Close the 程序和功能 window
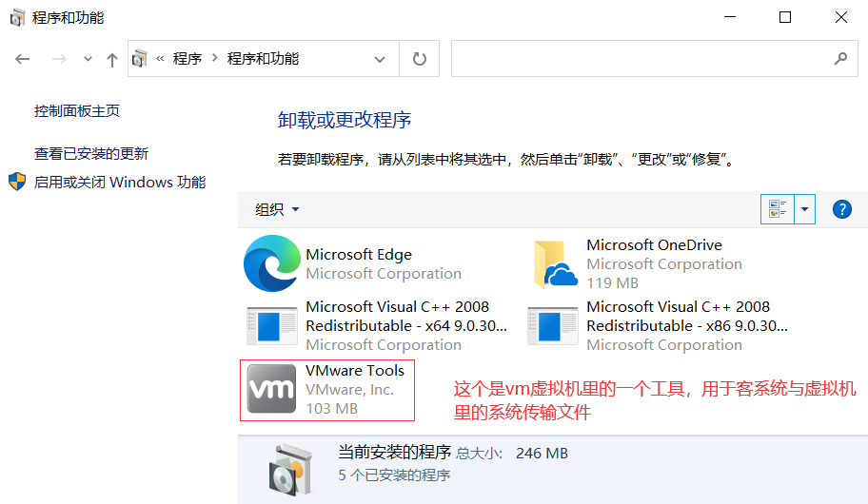The image size is (868, 504). coord(841,17)
